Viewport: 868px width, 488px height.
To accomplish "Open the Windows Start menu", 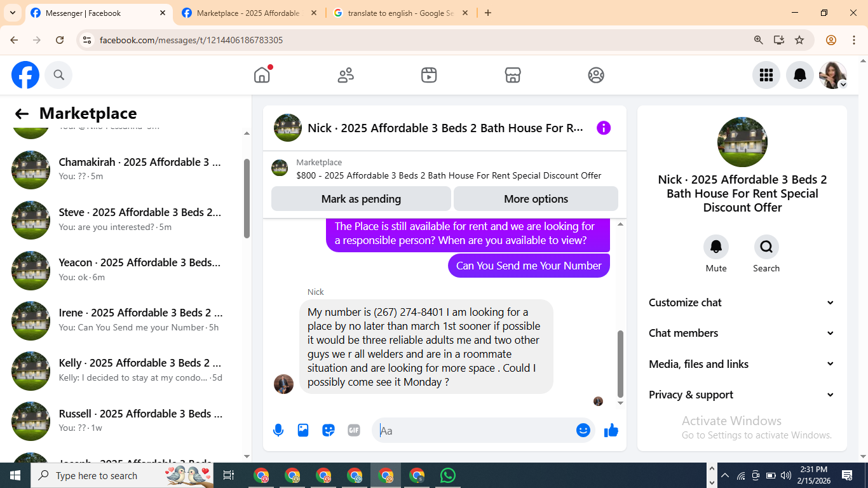I will tap(15, 475).
